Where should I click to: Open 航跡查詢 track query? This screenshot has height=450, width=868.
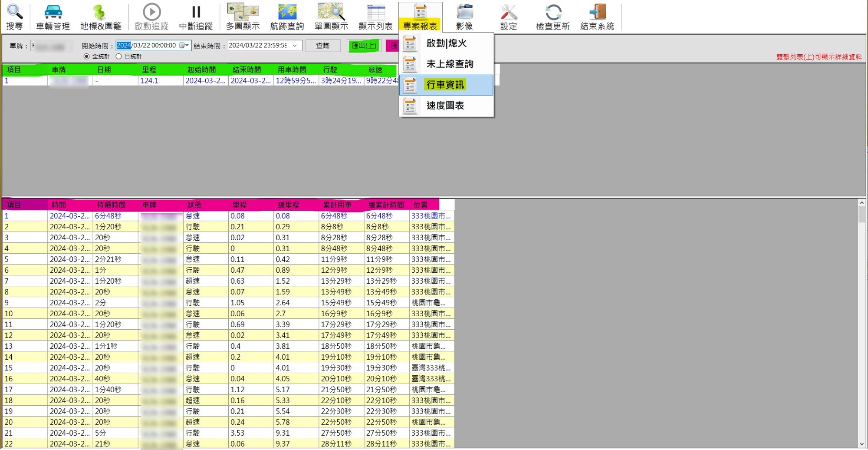[287, 17]
